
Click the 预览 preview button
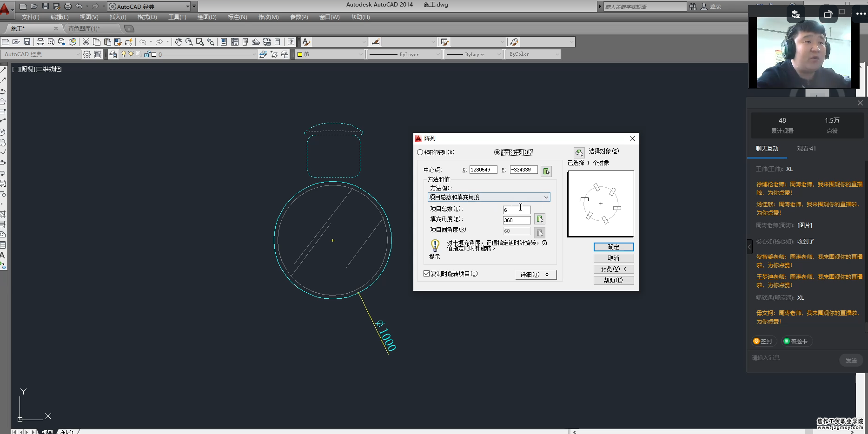613,269
